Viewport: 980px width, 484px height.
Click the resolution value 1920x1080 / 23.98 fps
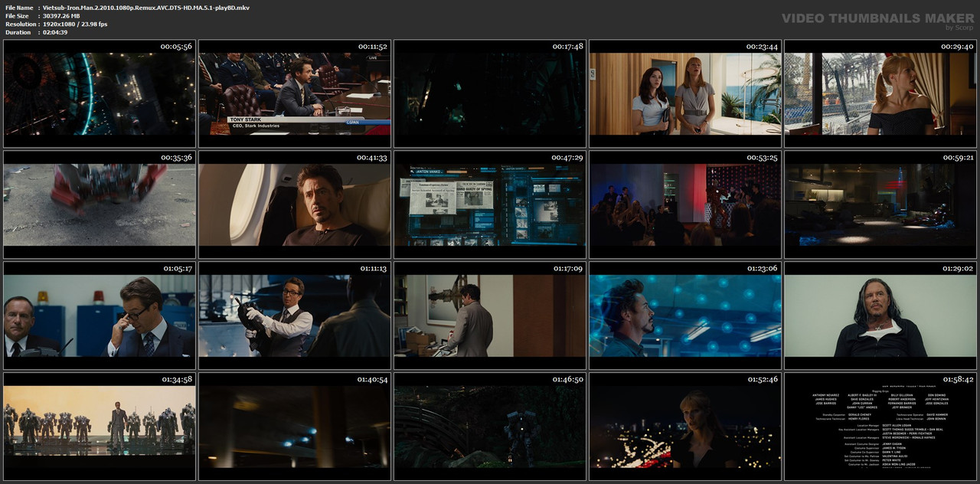[x=75, y=25]
